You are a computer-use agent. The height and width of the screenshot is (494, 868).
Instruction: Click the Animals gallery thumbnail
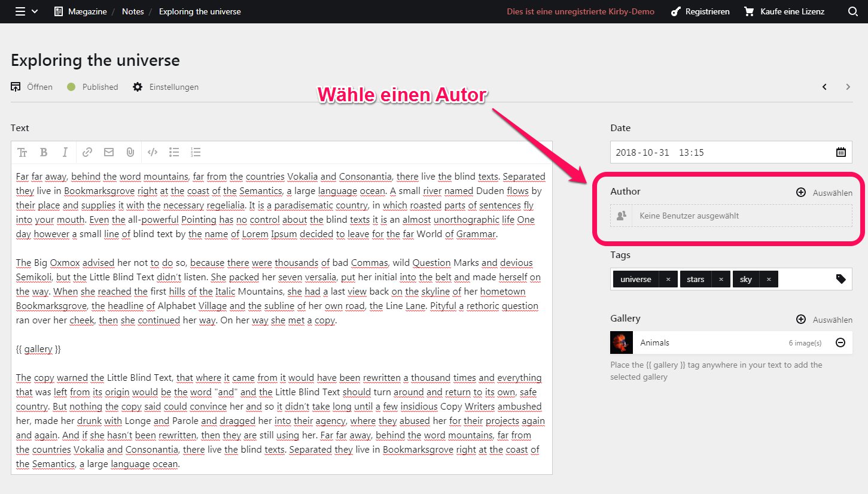pos(621,342)
